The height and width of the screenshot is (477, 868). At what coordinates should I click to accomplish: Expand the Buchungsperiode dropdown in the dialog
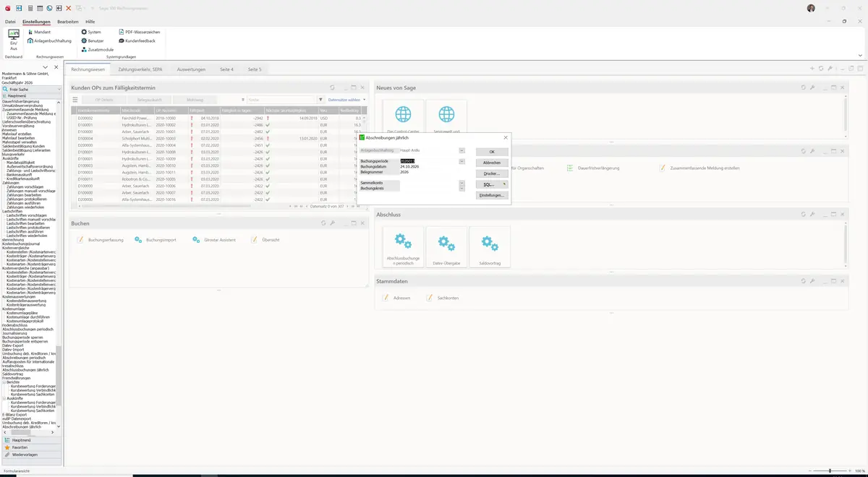[461, 161]
